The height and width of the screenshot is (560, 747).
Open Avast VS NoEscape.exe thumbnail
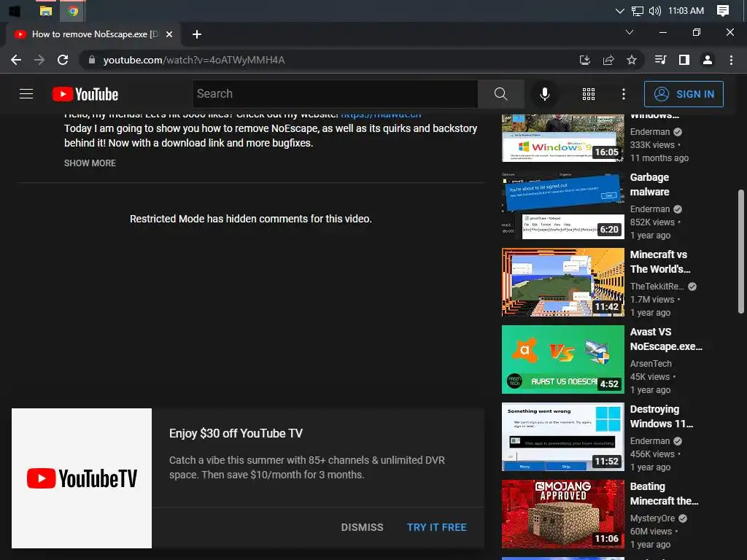pos(562,359)
